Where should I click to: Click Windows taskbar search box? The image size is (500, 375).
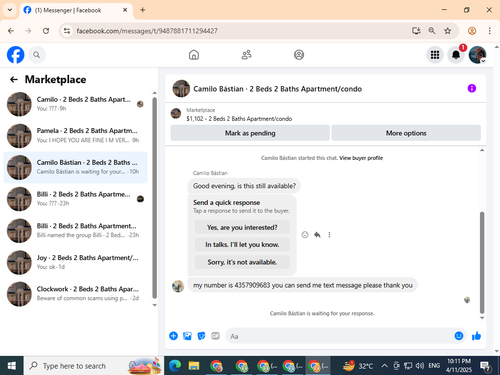[x=94, y=366]
